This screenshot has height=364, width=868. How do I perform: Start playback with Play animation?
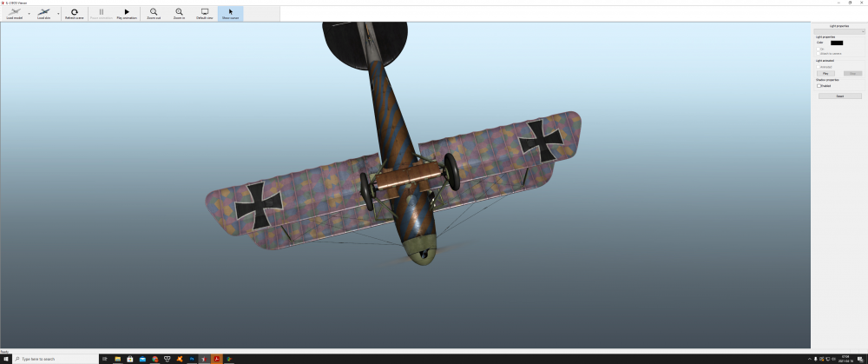[127, 14]
